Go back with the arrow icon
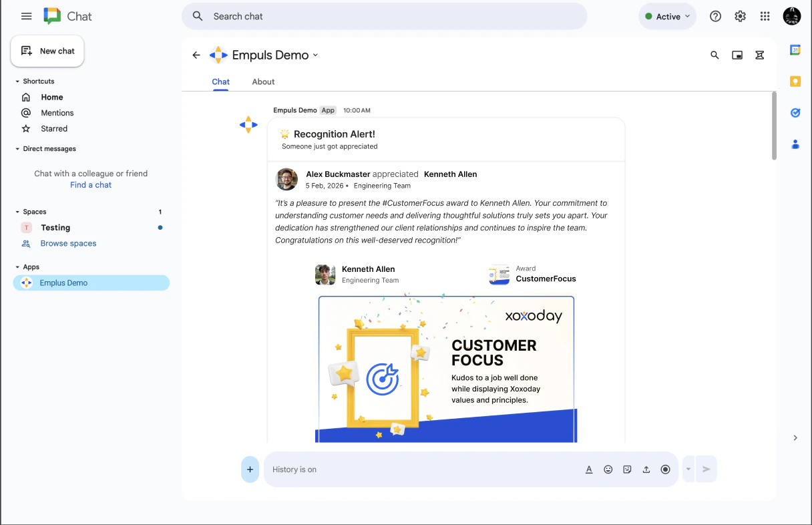The width and height of the screenshot is (812, 525). coord(196,55)
